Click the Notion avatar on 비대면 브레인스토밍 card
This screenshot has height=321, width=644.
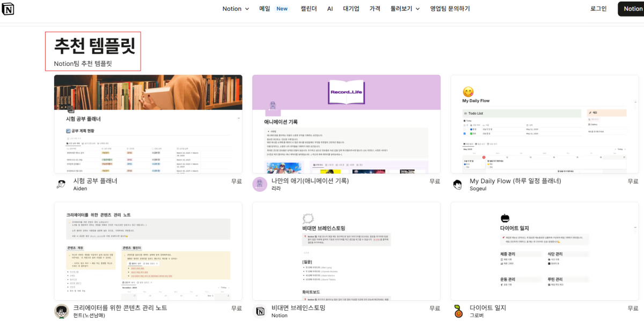(260, 311)
